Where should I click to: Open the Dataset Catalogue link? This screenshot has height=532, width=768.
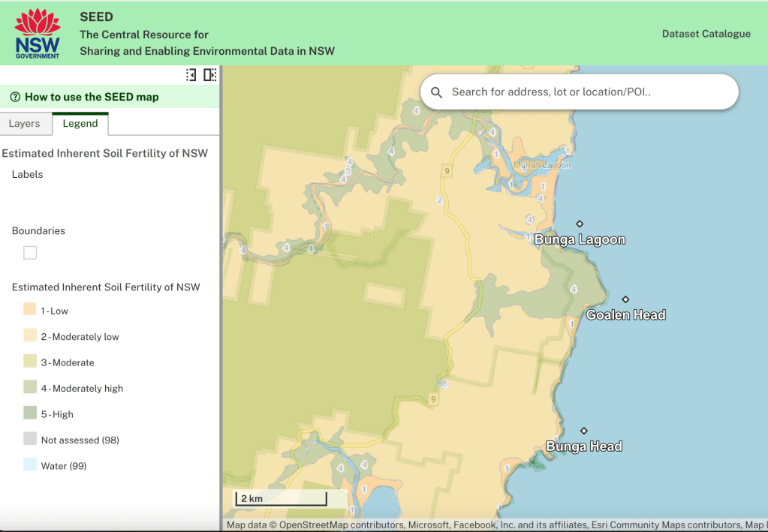[706, 34]
